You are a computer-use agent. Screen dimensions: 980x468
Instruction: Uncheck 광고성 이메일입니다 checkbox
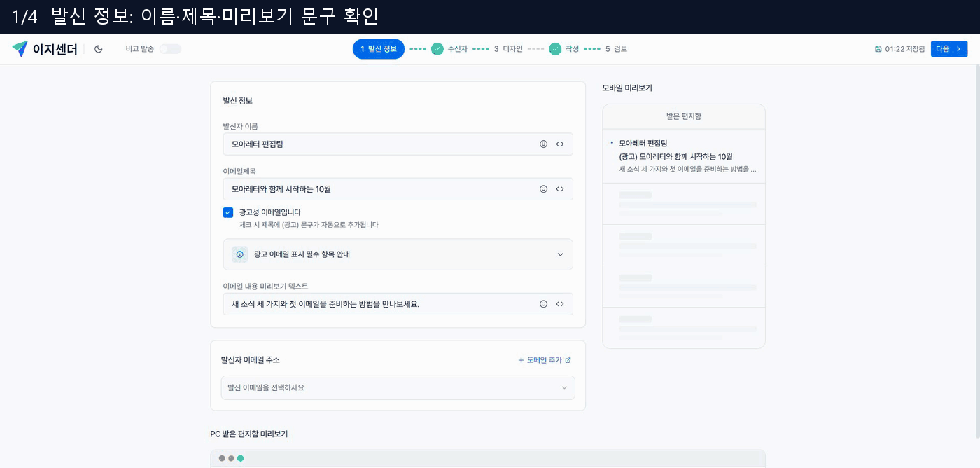228,212
